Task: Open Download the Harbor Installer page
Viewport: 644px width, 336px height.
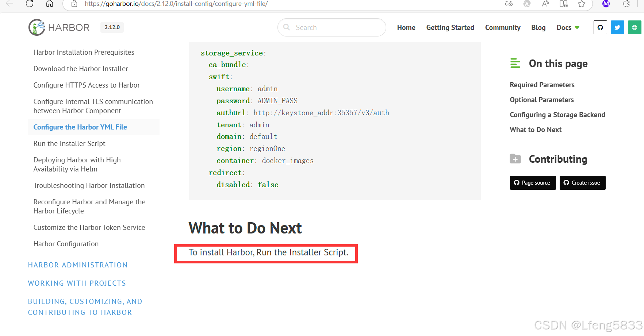Action: pyautogui.click(x=81, y=69)
